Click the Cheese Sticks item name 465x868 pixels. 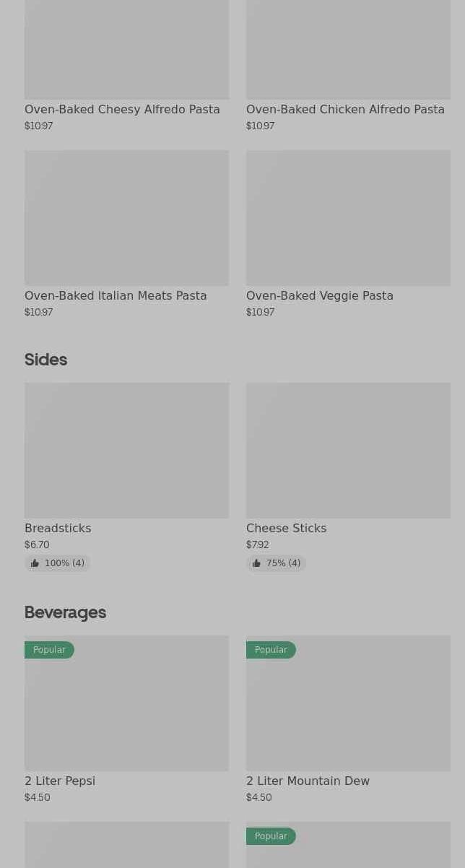point(286,529)
